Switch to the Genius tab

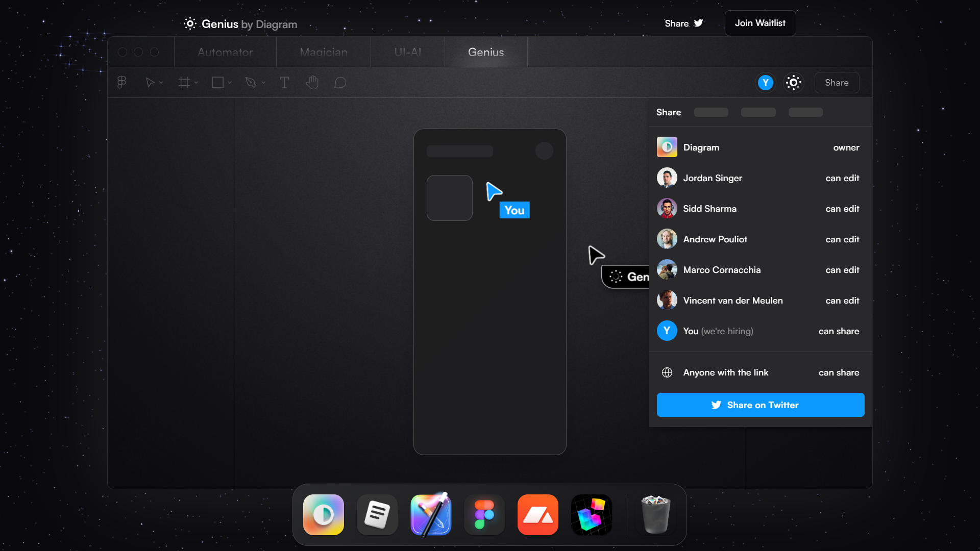pyautogui.click(x=486, y=52)
